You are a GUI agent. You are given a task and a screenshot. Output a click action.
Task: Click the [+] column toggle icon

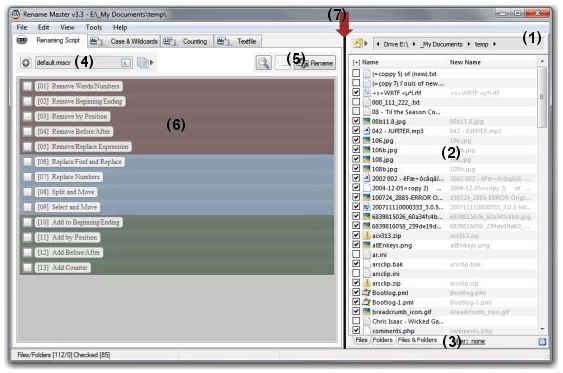click(356, 62)
